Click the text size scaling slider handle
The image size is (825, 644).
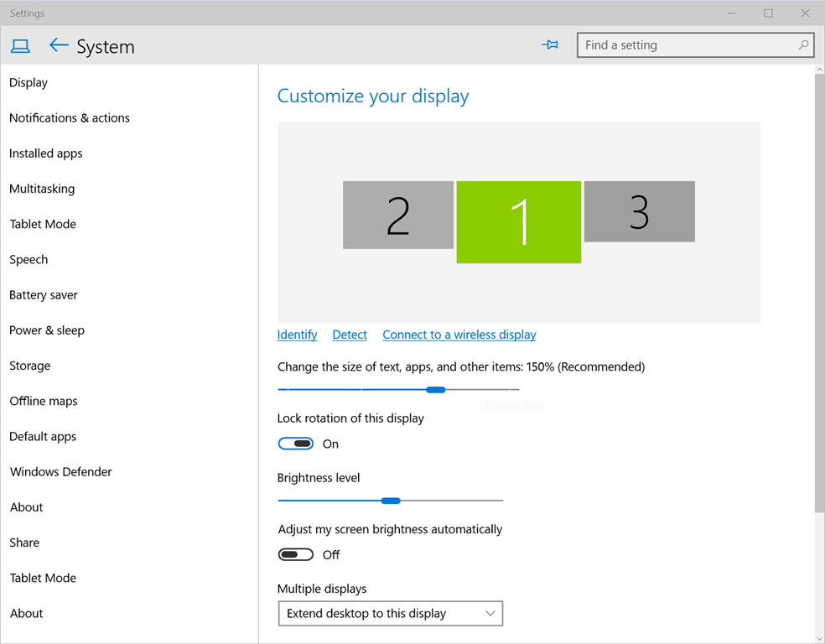pyautogui.click(x=436, y=389)
